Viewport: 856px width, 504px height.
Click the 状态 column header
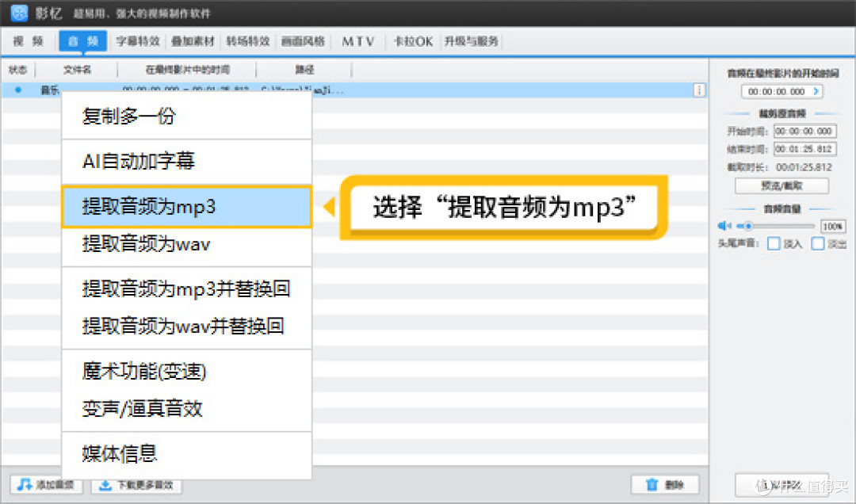[x=18, y=70]
